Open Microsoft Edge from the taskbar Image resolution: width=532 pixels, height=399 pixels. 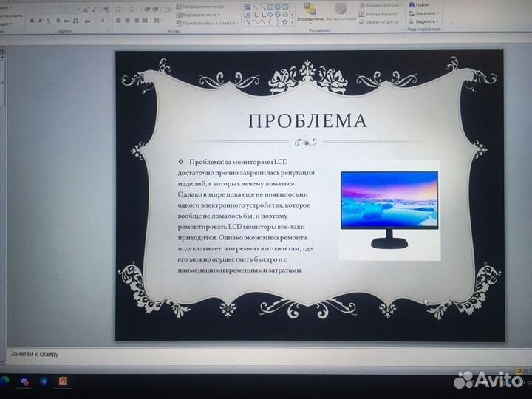click(x=4, y=381)
